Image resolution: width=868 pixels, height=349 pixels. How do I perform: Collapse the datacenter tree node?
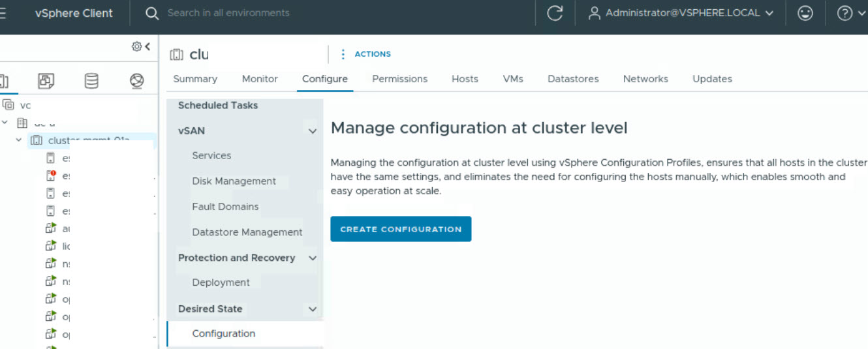pos(5,123)
